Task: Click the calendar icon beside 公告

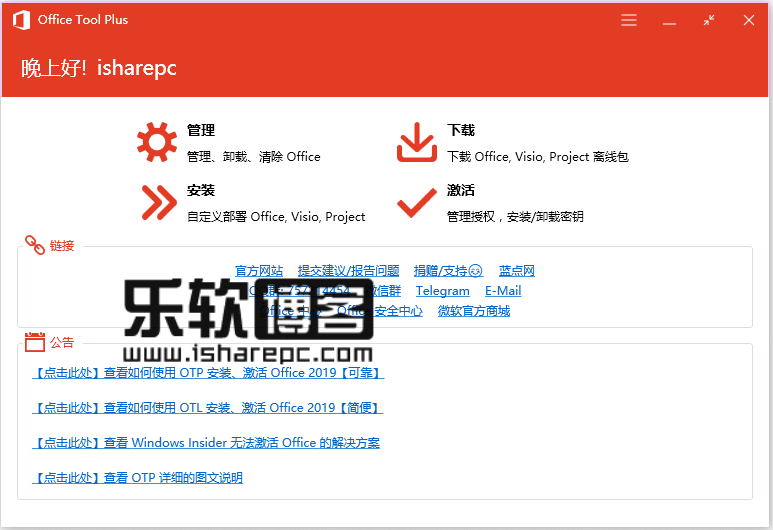Action: point(35,342)
